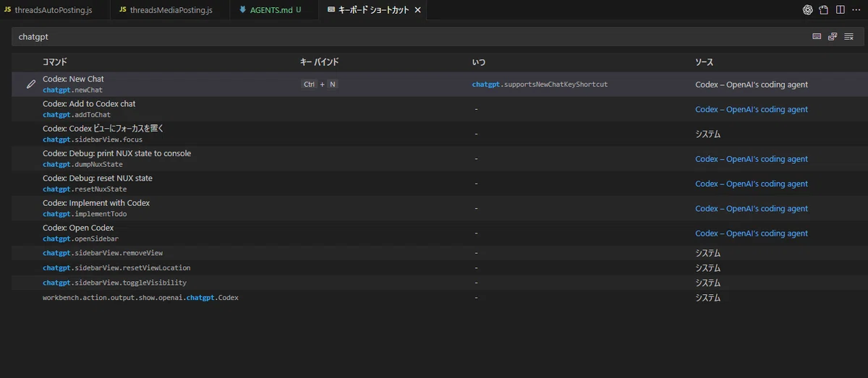Select システム source of toggleVisibility row
This screenshot has height=378, width=868.
[x=707, y=283]
